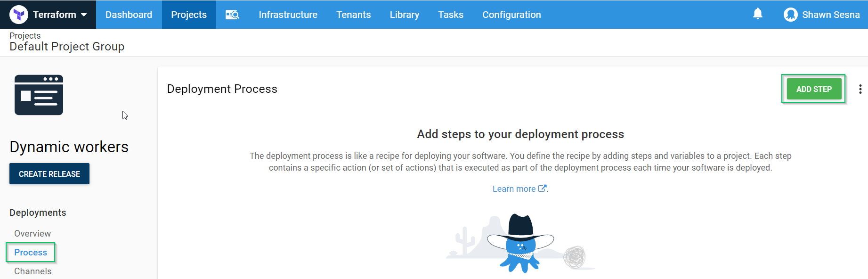
Task: Select Channels in the sidebar
Action: pos(33,271)
